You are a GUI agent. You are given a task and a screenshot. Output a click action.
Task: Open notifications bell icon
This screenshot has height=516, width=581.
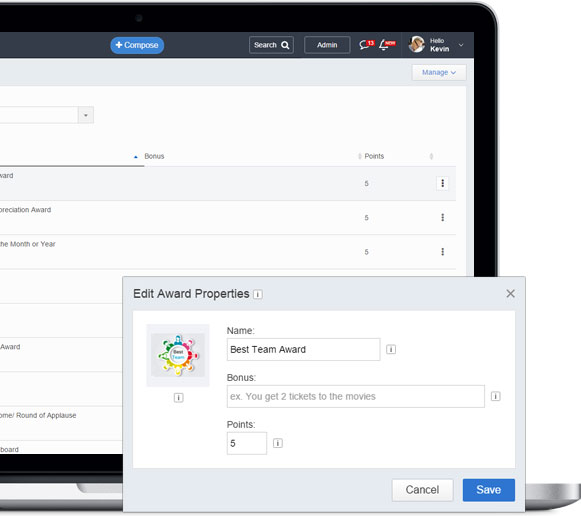click(x=387, y=45)
